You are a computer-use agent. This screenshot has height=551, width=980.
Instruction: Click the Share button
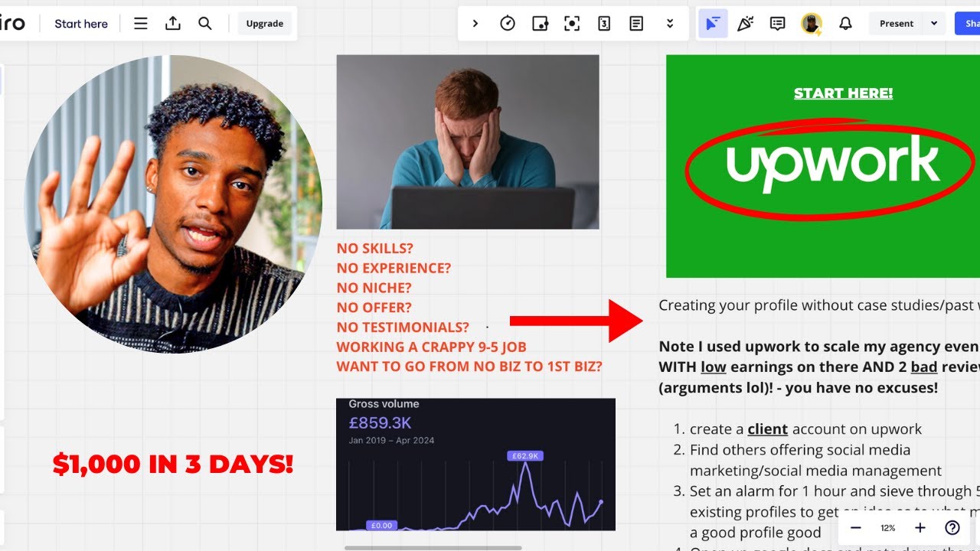point(968,24)
